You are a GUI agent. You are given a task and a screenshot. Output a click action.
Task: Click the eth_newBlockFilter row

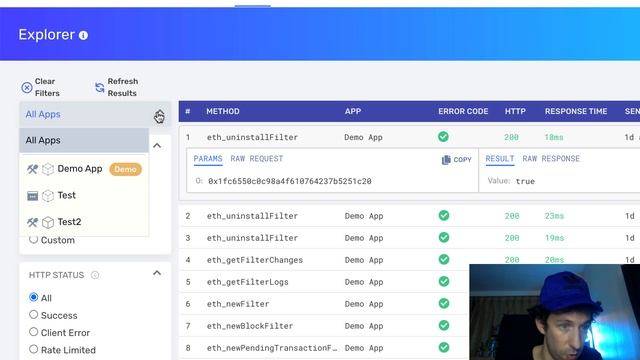tap(409, 326)
